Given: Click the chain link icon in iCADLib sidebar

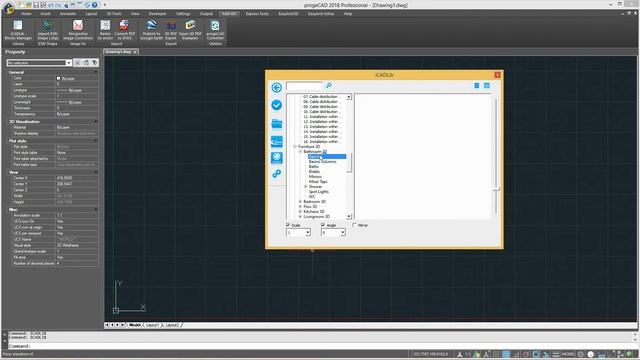Looking at the screenshot, I should [277, 174].
